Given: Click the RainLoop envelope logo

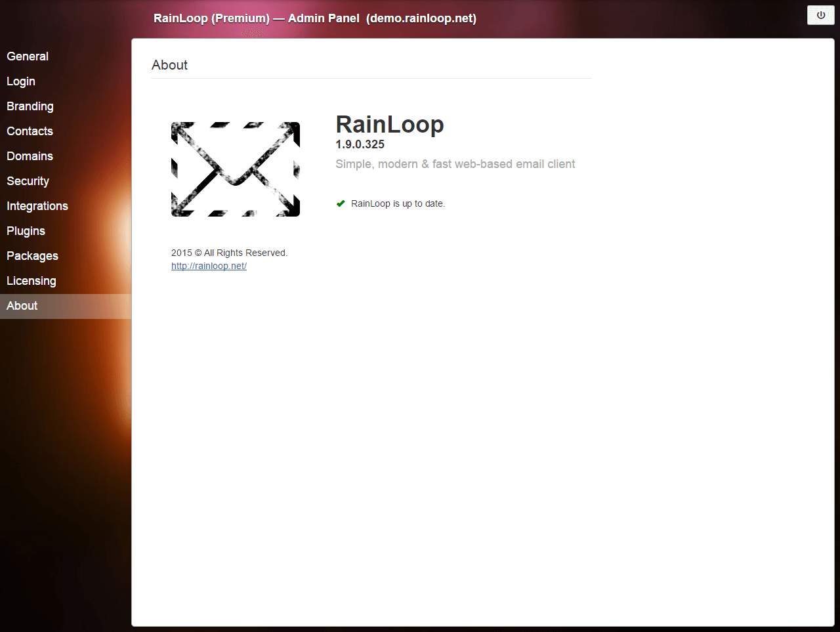Looking at the screenshot, I should pyautogui.click(x=236, y=169).
